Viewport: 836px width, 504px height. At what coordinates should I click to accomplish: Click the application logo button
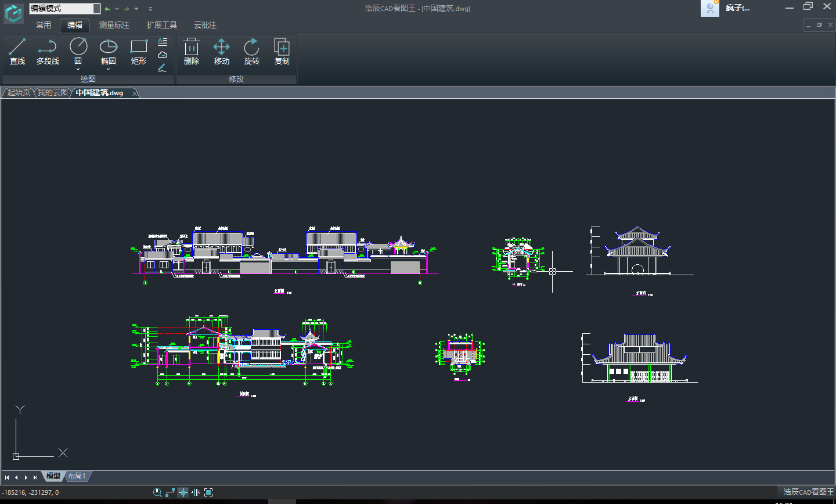pyautogui.click(x=13, y=13)
